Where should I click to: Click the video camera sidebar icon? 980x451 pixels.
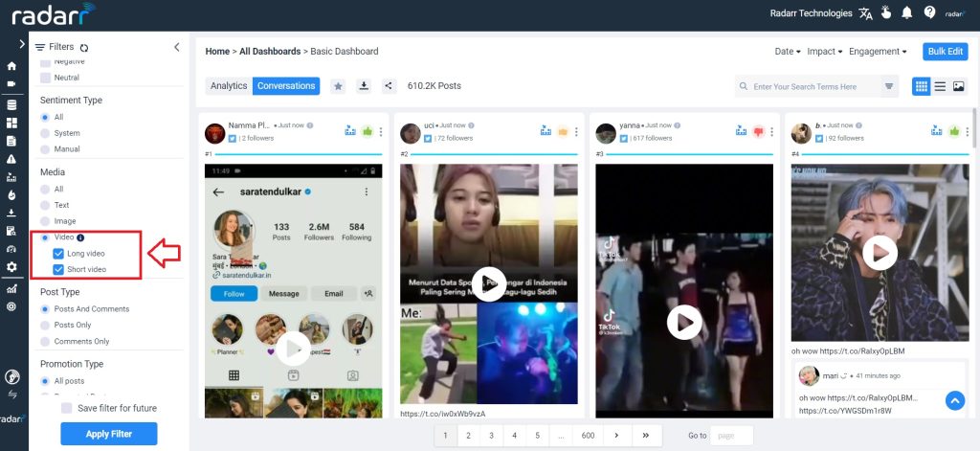tap(11, 84)
